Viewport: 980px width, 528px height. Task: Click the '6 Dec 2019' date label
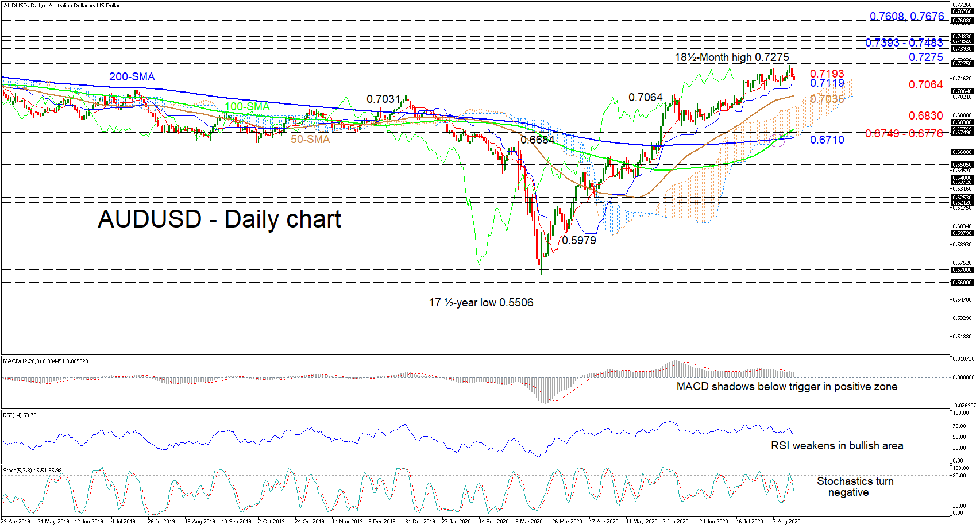point(382,522)
